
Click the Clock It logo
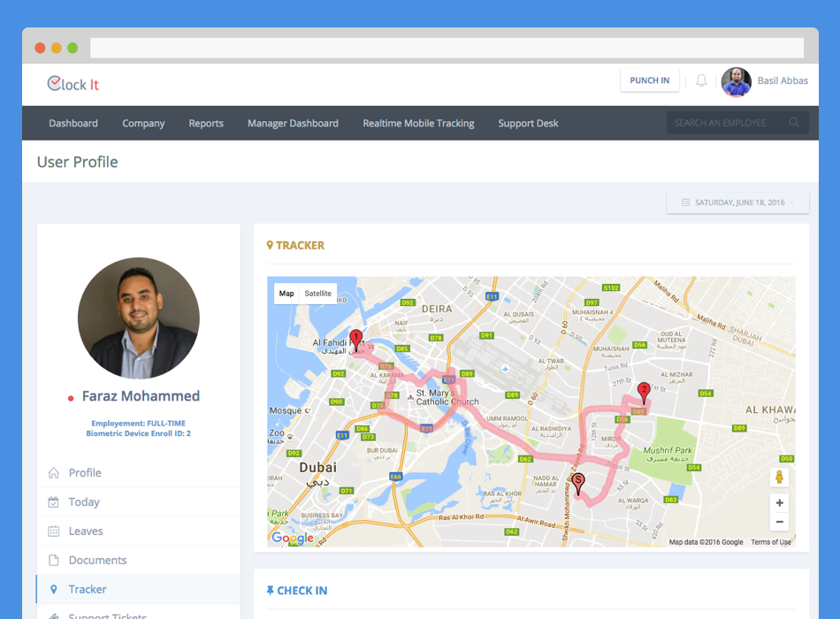point(73,84)
